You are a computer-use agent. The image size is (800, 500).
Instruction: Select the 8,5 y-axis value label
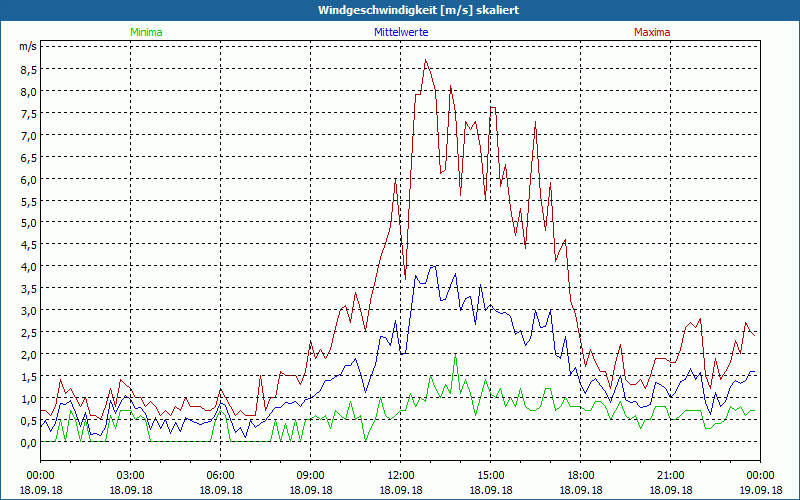point(27,69)
